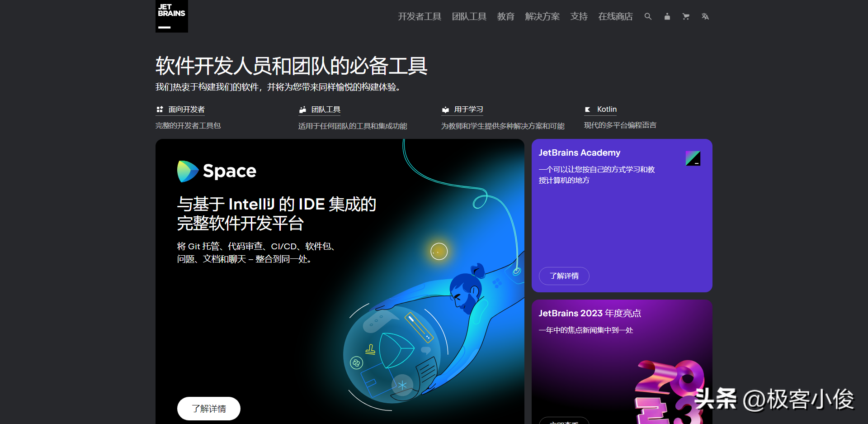The image size is (868, 424).
Task: Click the 2023 graphic thumbnail
Action: point(670,392)
